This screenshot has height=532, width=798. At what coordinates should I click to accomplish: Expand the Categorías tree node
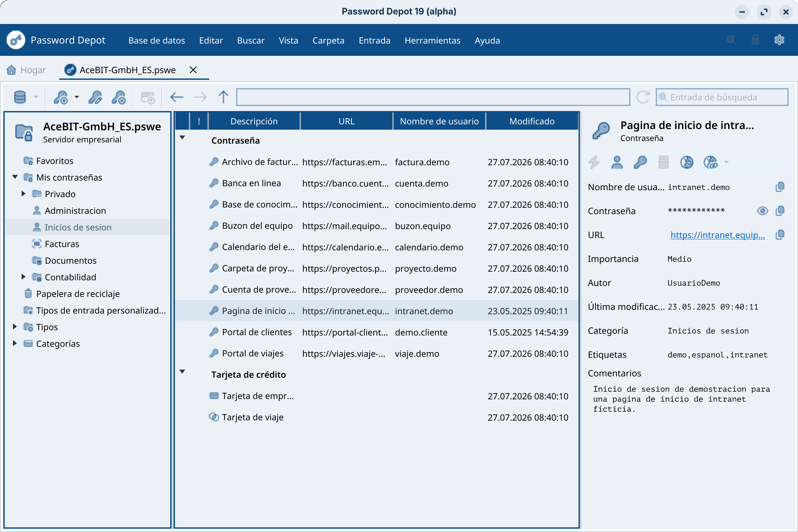tap(15, 343)
